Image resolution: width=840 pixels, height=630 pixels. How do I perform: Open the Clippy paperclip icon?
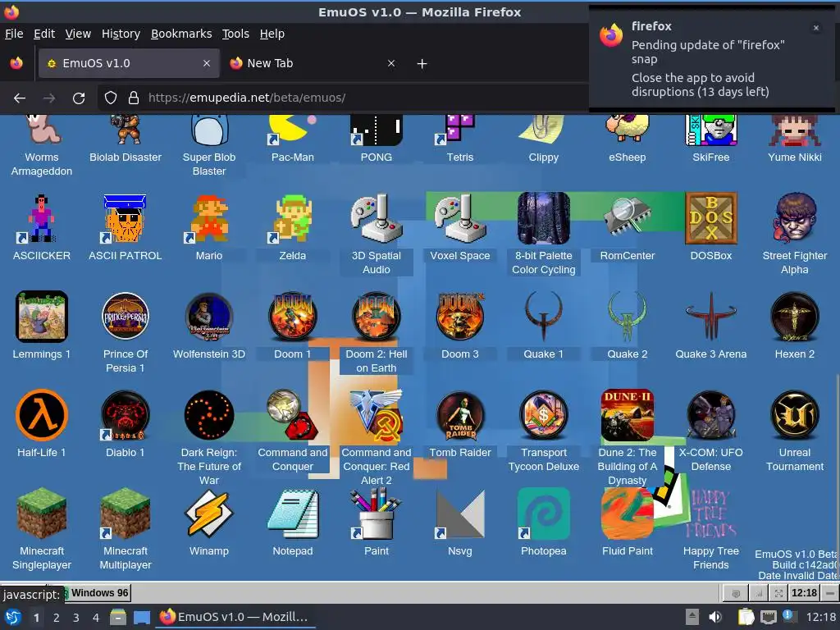tap(543, 130)
